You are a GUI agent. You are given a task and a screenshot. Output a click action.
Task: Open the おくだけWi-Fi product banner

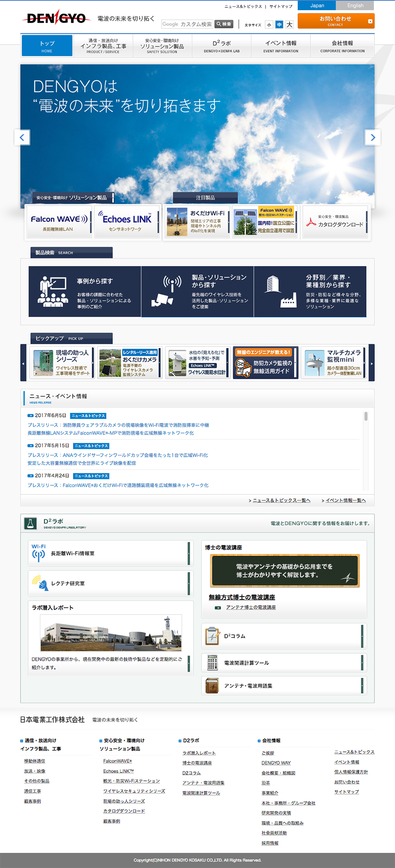[197, 222]
